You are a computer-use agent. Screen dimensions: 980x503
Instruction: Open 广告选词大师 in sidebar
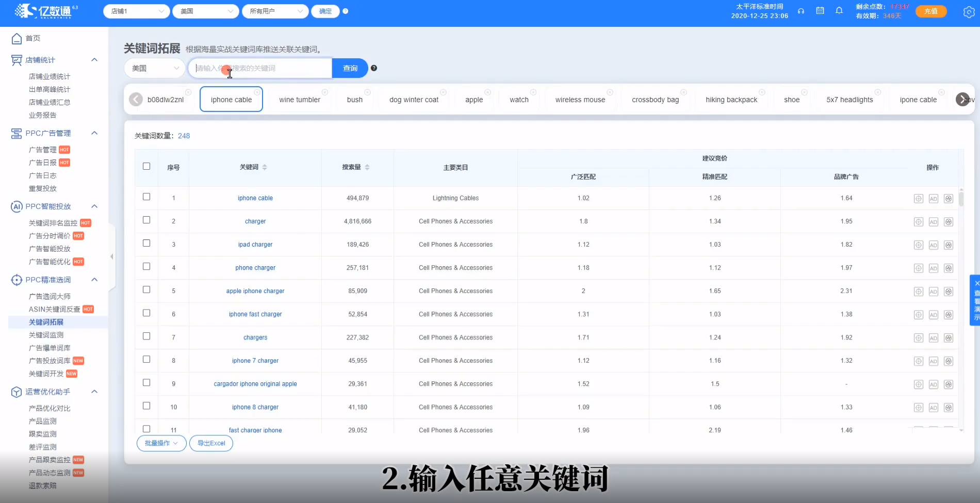50,296
